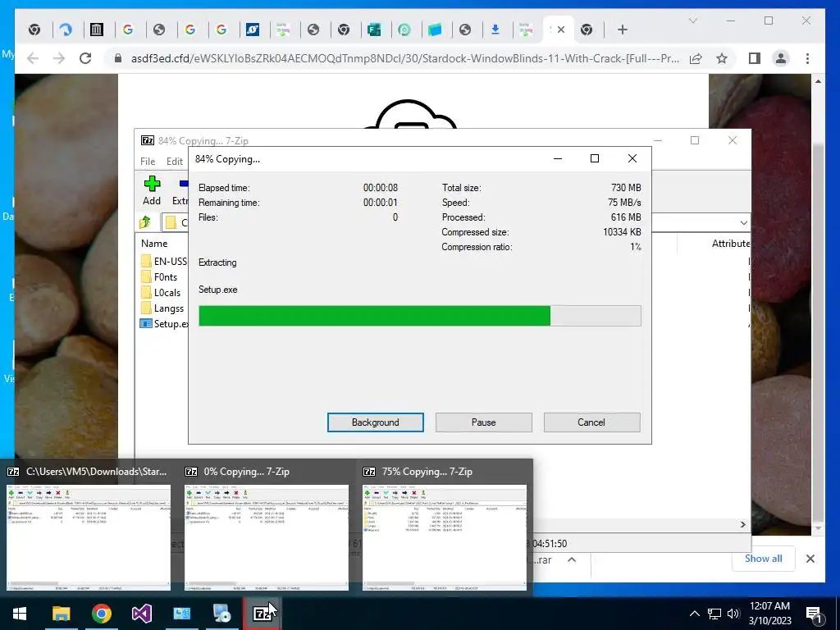Image resolution: width=840 pixels, height=630 pixels.
Task: Open options chevron for the .rar download
Action: 572,559
